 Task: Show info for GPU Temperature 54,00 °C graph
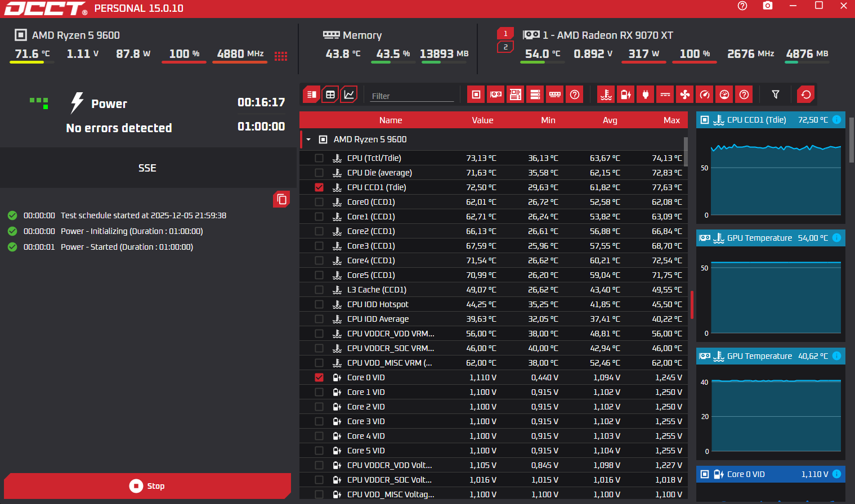point(836,238)
